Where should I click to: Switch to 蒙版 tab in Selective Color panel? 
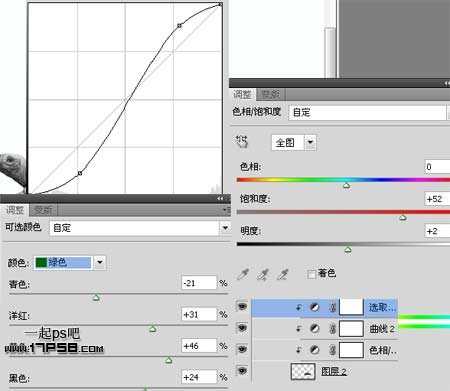pyautogui.click(x=43, y=210)
